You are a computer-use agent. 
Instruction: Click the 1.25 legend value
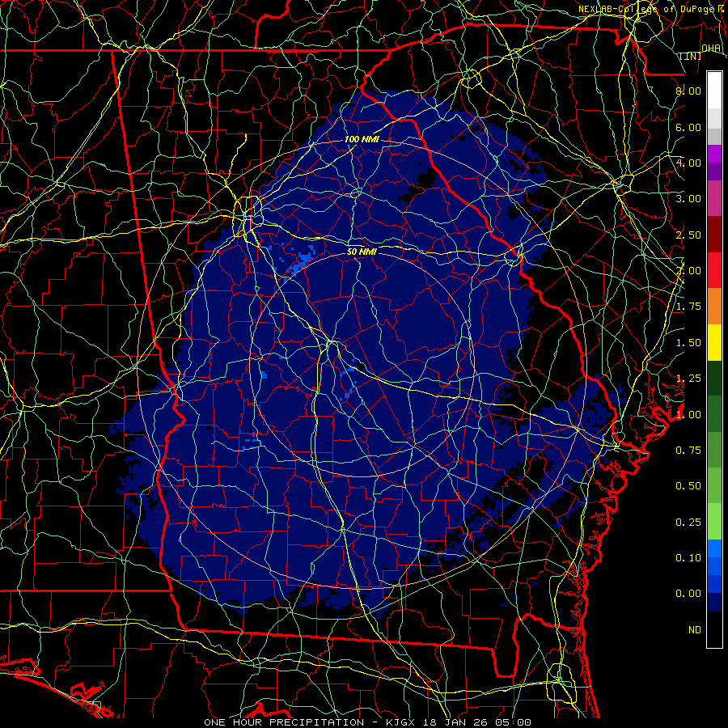(x=688, y=379)
